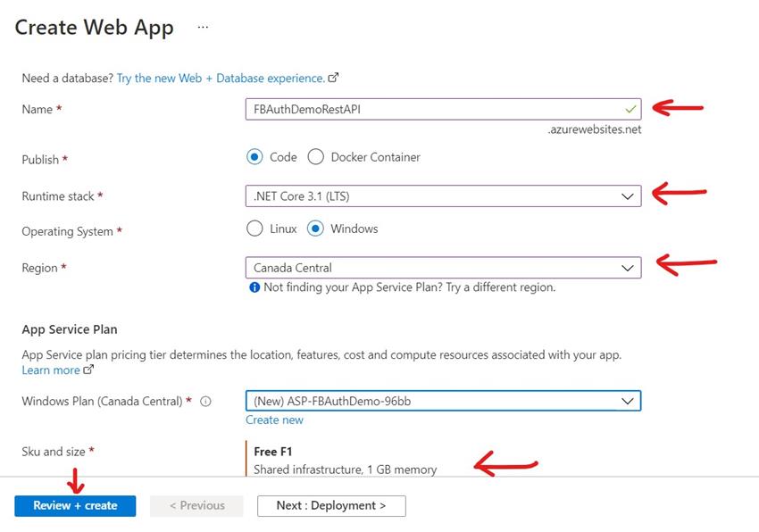This screenshot has width=759, height=532.
Task: Select the Code publish option
Action: coord(253,156)
